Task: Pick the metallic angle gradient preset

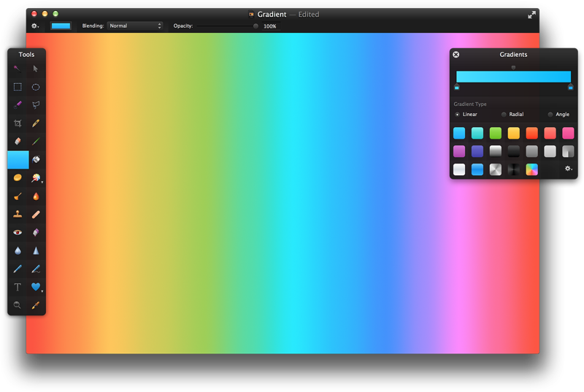Action: point(496,169)
